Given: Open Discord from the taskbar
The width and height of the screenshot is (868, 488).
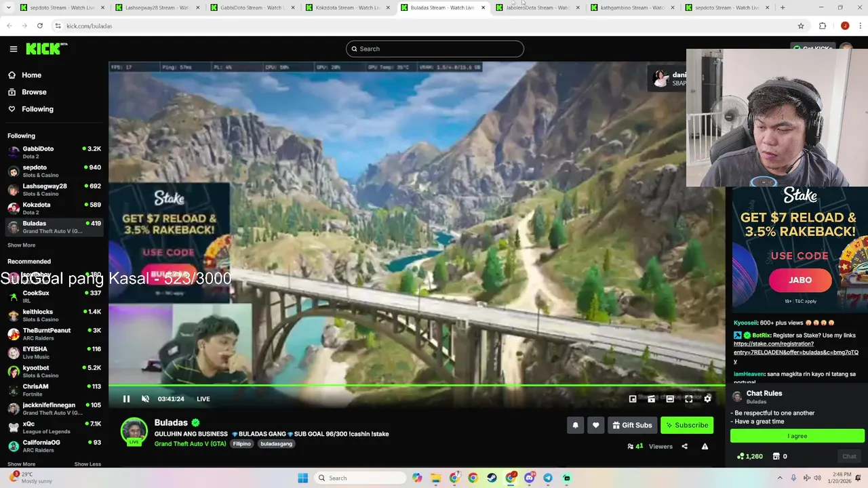Looking at the screenshot, I should (529, 478).
